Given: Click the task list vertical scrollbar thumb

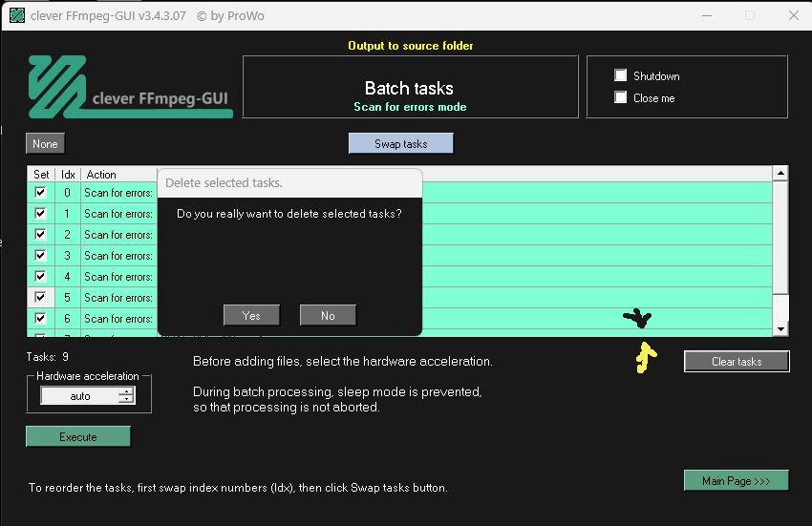Looking at the screenshot, I should pos(780,238).
